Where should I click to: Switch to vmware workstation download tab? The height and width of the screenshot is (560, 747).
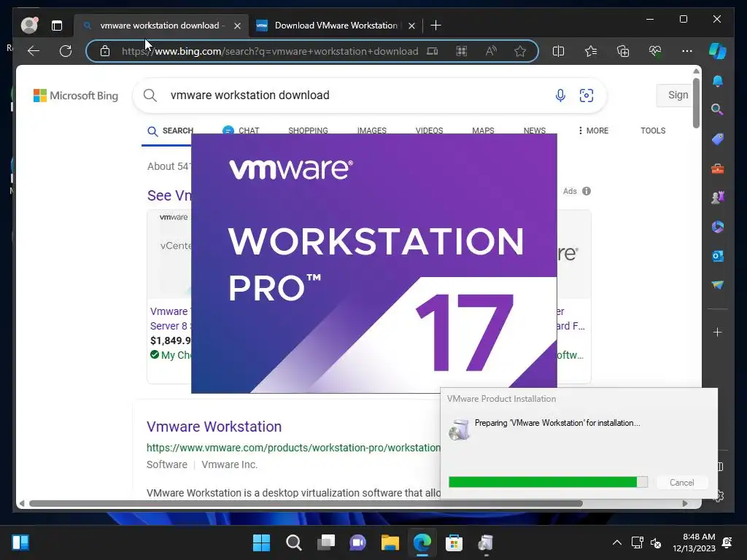click(x=160, y=26)
